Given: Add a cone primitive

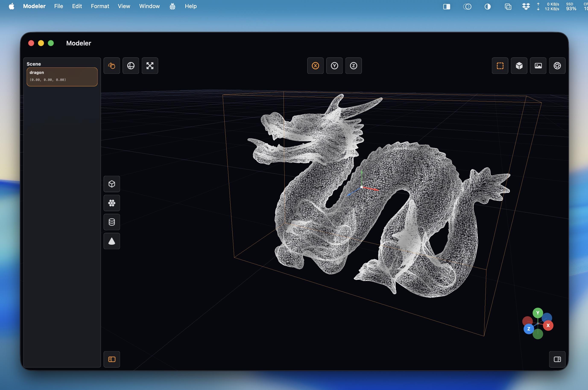Looking at the screenshot, I should tap(112, 241).
